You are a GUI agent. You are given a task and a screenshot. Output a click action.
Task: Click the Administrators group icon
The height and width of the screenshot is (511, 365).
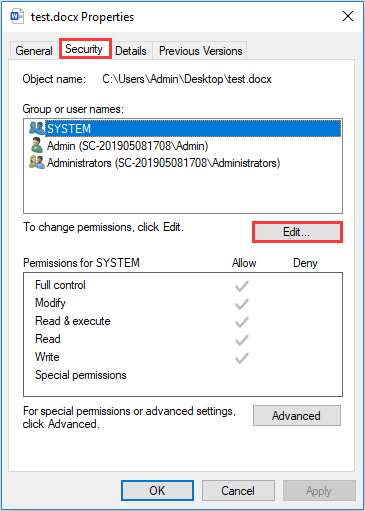point(37,162)
